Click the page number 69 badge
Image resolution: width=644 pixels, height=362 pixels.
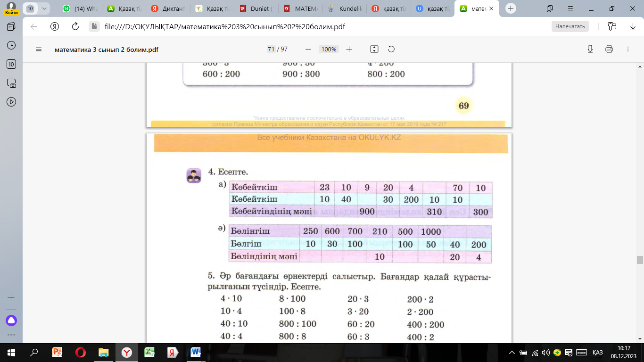pos(464,106)
